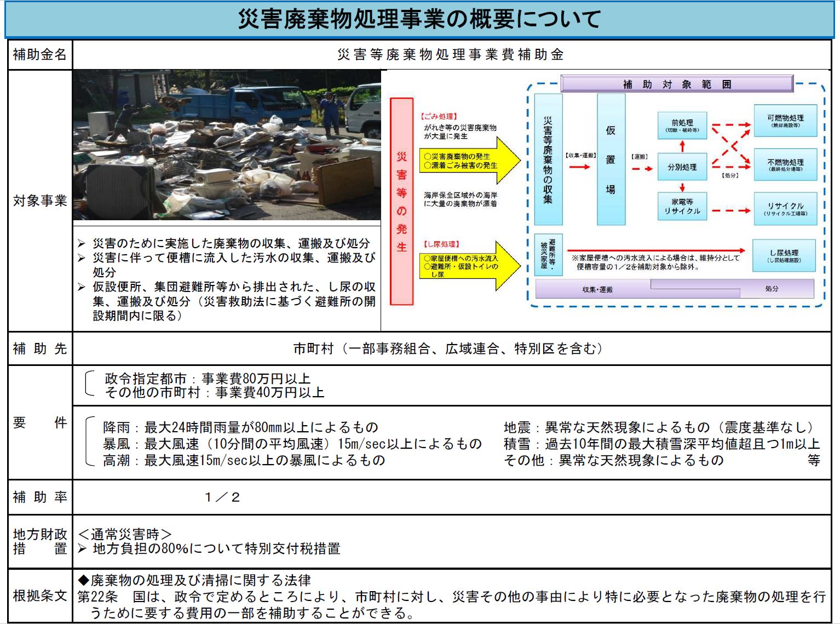
Task: Click the line 政令指定都市:事業費80万円以上
Action: tap(208, 379)
